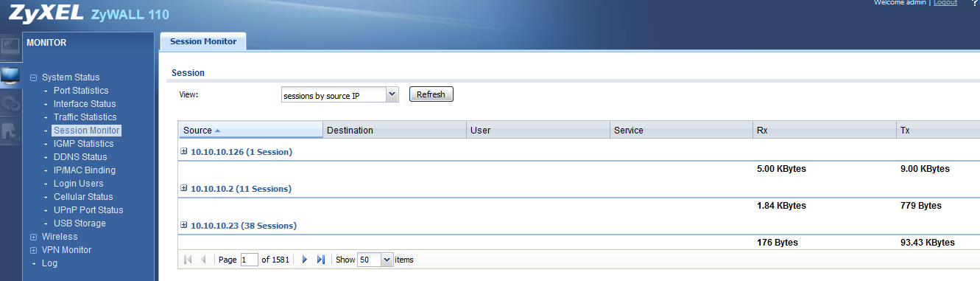Open Log in sidebar
The image size is (980, 281).
(x=49, y=263)
